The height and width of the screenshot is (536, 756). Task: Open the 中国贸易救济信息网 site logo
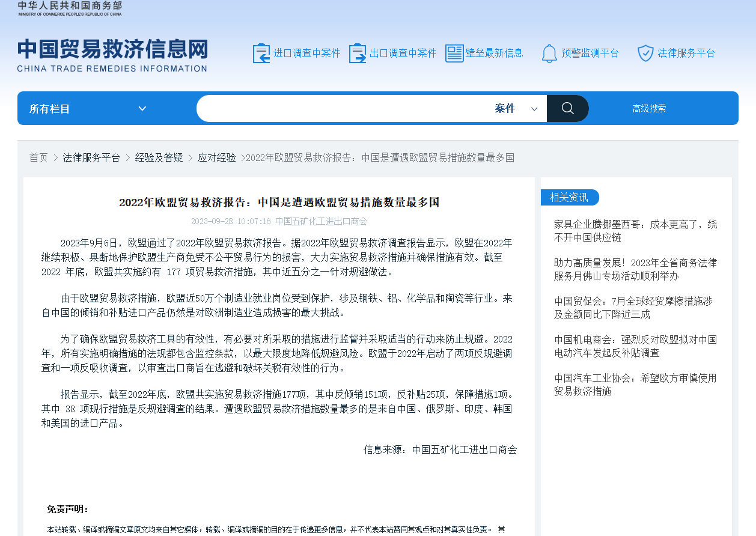pos(112,56)
